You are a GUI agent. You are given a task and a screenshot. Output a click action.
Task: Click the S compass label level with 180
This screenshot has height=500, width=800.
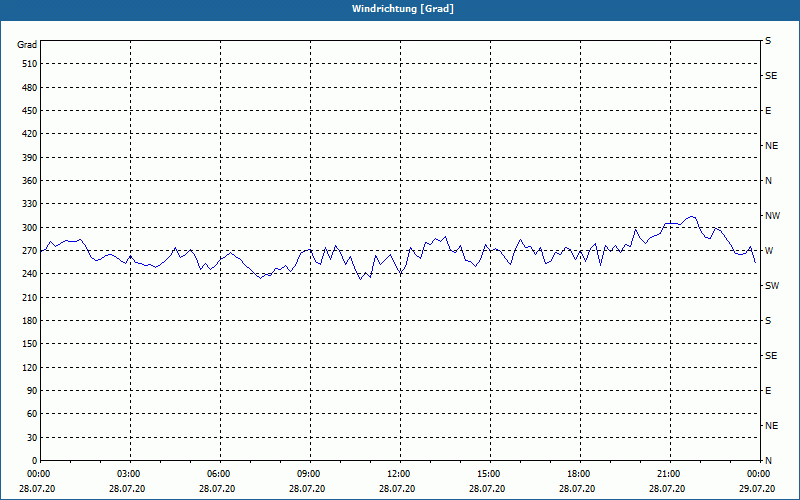click(x=768, y=321)
